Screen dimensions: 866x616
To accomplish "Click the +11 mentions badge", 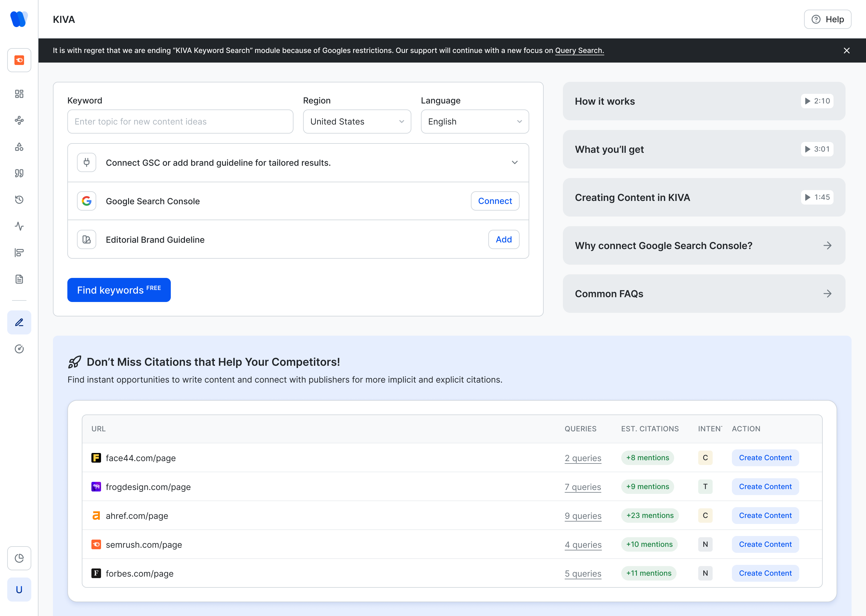I will pos(649,573).
